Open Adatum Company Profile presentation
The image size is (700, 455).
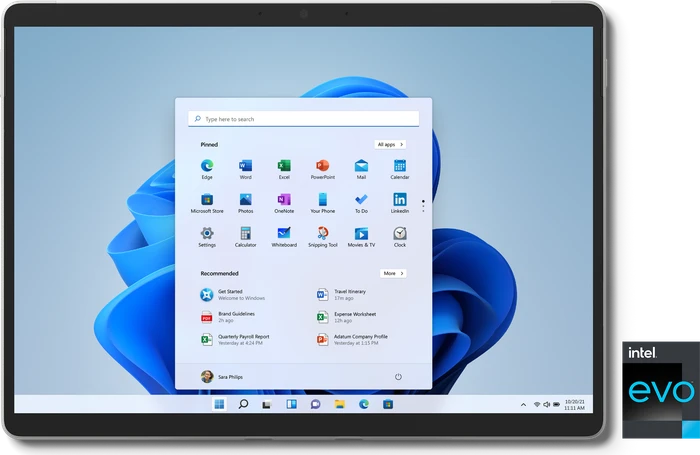pos(352,340)
